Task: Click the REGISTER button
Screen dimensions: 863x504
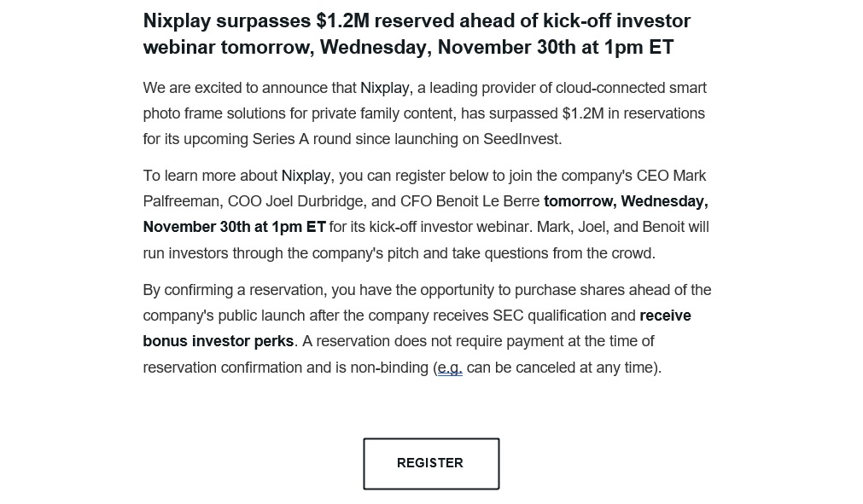Action: 431,463
